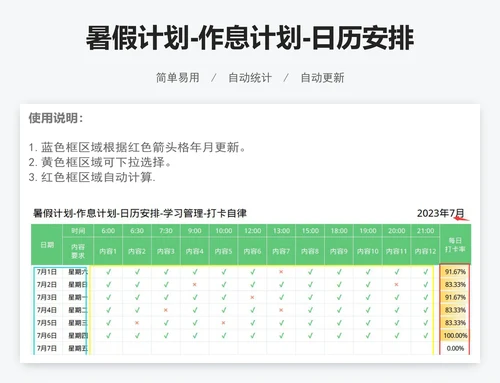Click instruction line about 蓝色框区域

(137, 147)
